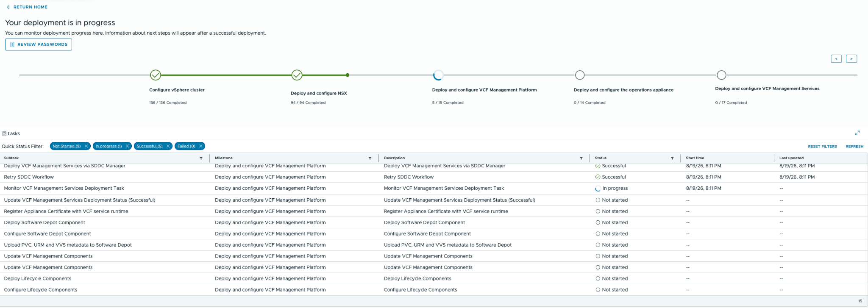Select the Deploy Software Depot Component subtask

point(45,222)
